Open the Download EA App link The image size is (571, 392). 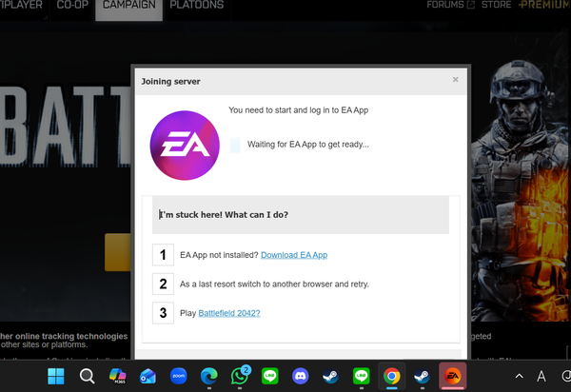(x=295, y=255)
